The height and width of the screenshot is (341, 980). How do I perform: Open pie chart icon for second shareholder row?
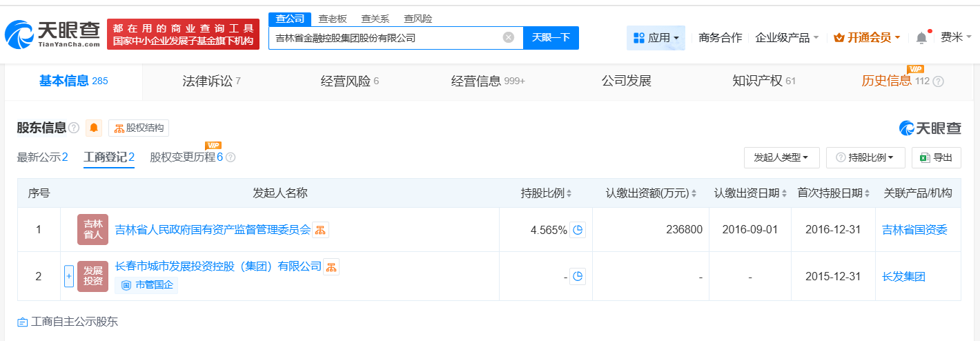coord(578,277)
